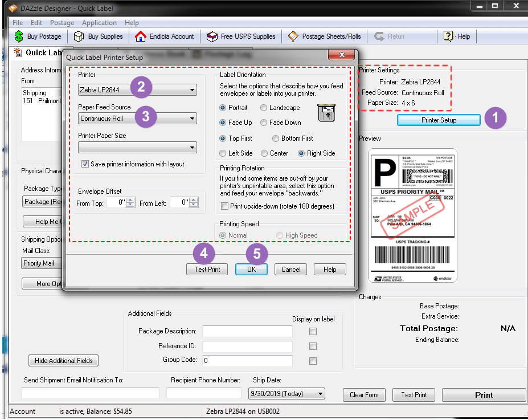Open the Endicia Account tool
Viewport: 528px width, 420px height.
tap(165, 36)
